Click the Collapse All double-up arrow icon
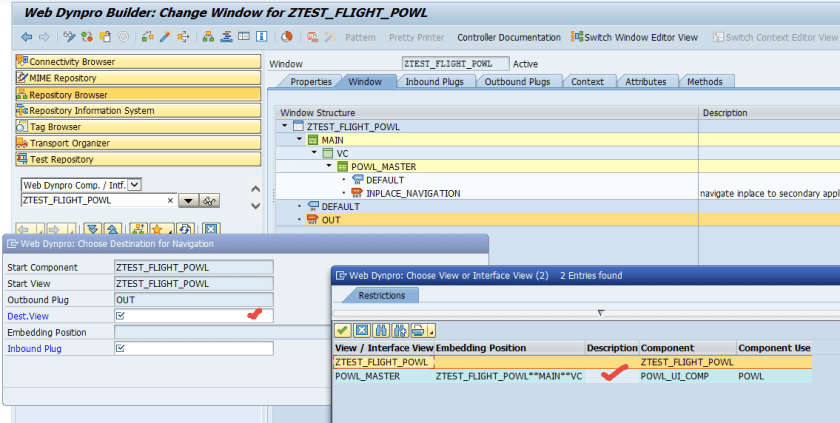Screen dimensions: 840x423 pos(112,229)
